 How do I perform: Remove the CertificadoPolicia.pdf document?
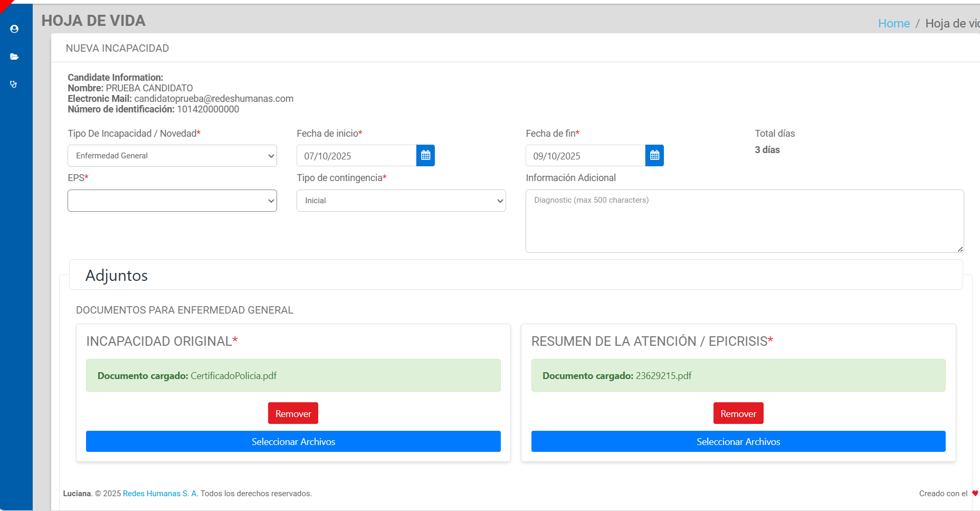(x=293, y=413)
